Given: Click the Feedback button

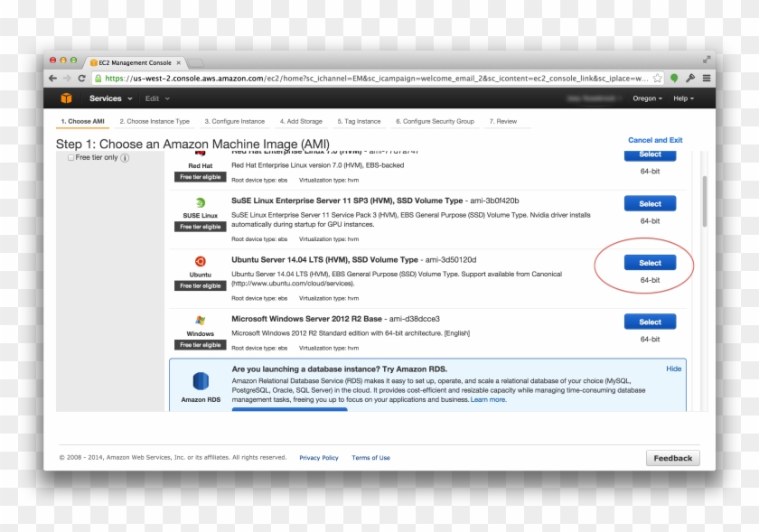Looking at the screenshot, I should (673, 458).
